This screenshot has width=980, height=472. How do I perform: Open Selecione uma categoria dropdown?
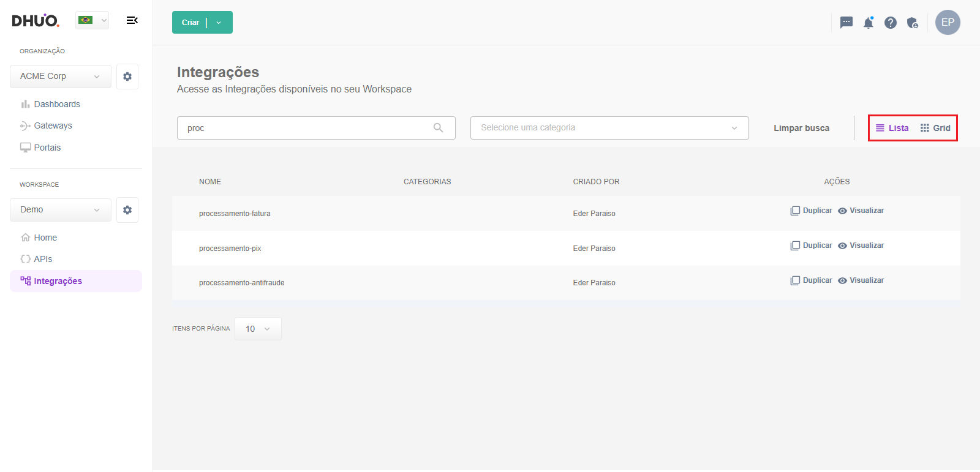(609, 128)
